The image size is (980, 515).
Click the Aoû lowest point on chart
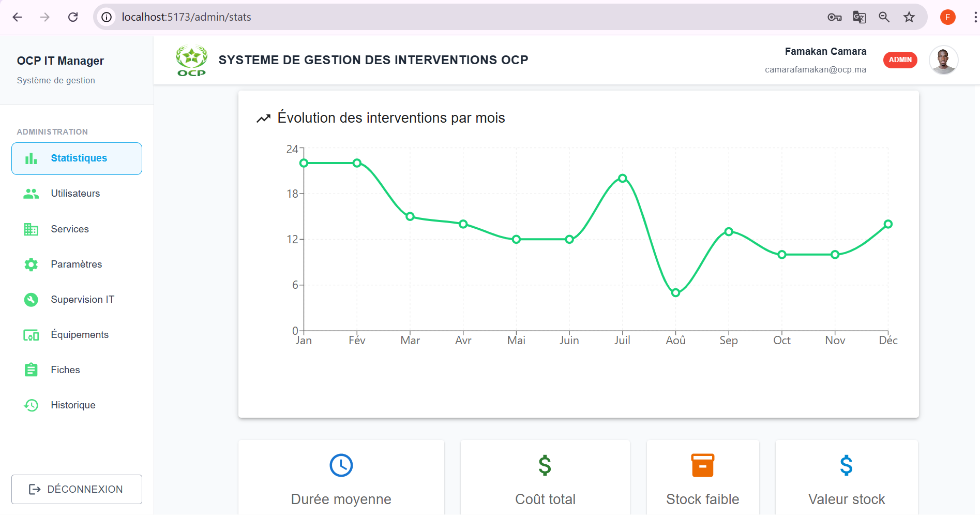pos(675,293)
